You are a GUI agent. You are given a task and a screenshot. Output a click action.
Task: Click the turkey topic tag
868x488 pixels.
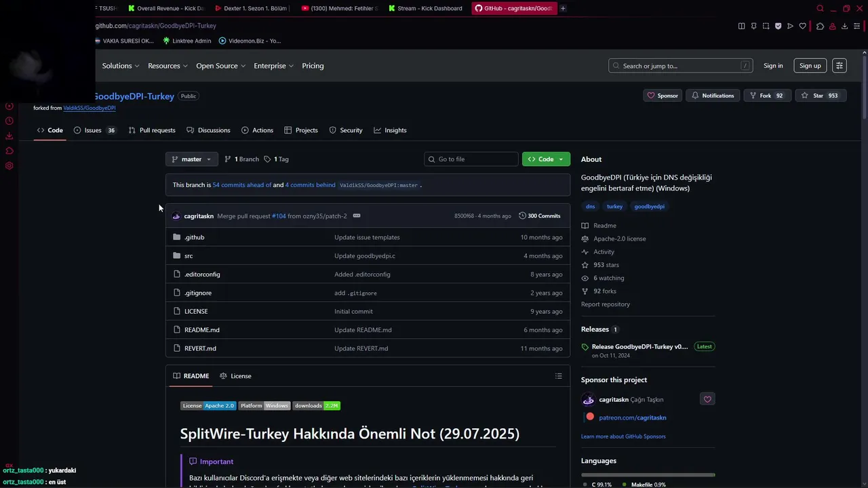pyautogui.click(x=614, y=206)
